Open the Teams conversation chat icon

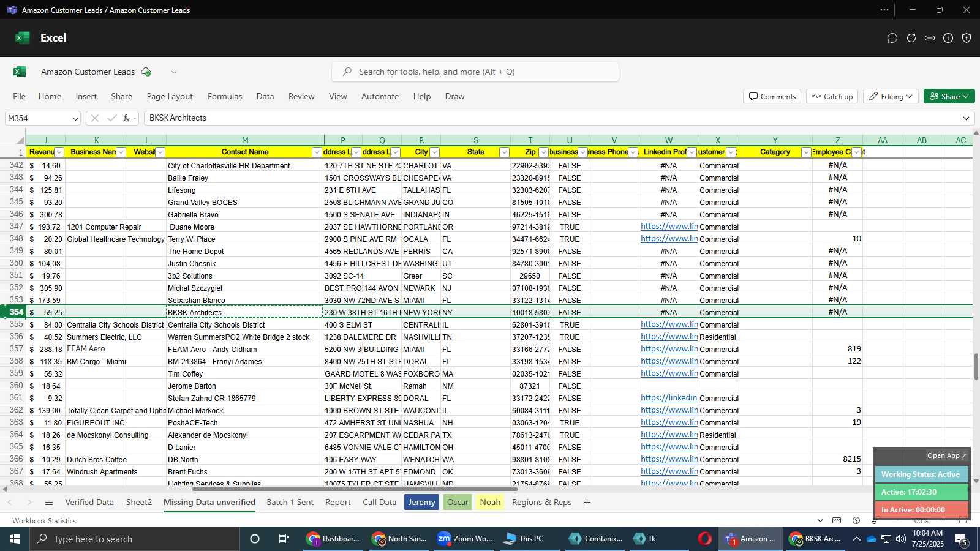coord(892,38)
